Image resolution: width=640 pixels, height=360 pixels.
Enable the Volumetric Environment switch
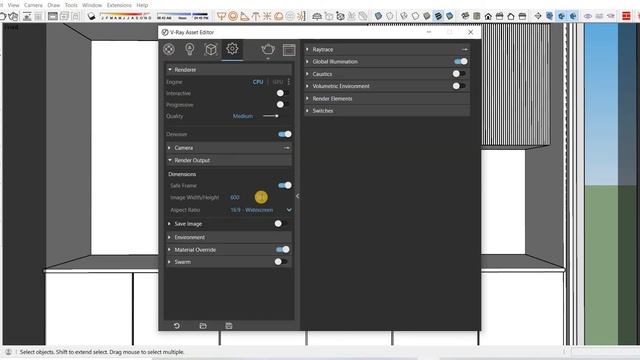coord(459,86)
